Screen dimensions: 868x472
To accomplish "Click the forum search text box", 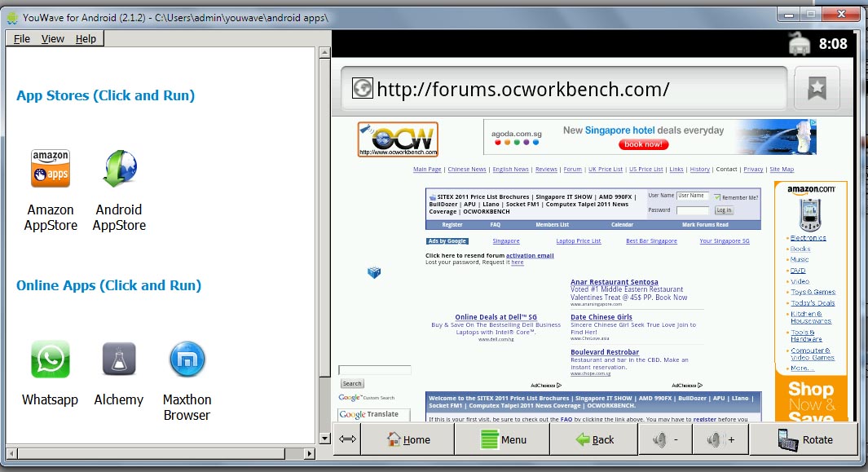I will [x=375, y=369].
